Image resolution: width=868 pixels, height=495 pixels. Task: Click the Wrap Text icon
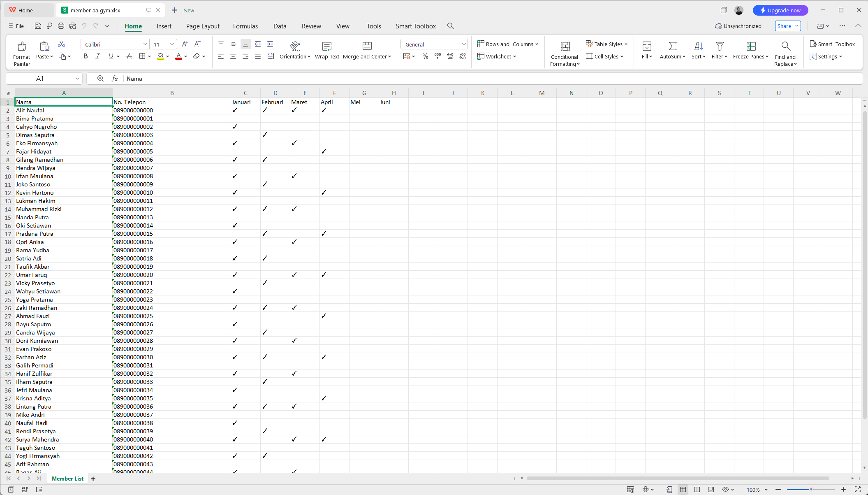[x=327, y=46]
